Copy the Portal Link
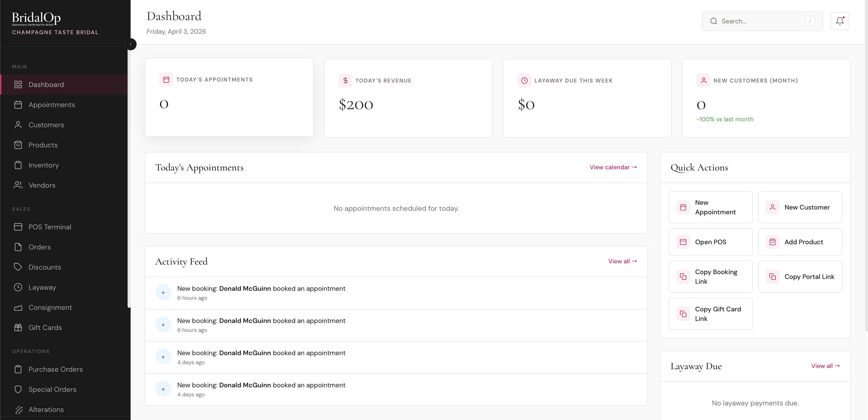 click(801, 277)
